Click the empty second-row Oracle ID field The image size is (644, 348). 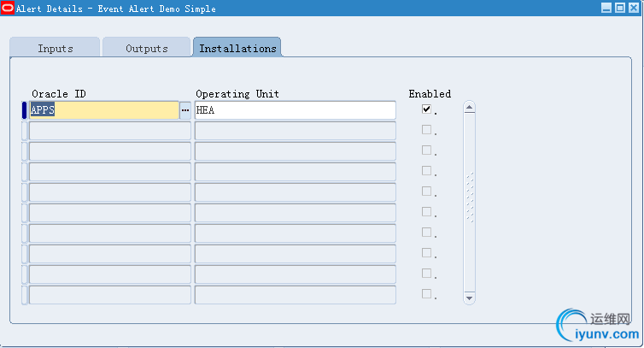click(109, 131)
